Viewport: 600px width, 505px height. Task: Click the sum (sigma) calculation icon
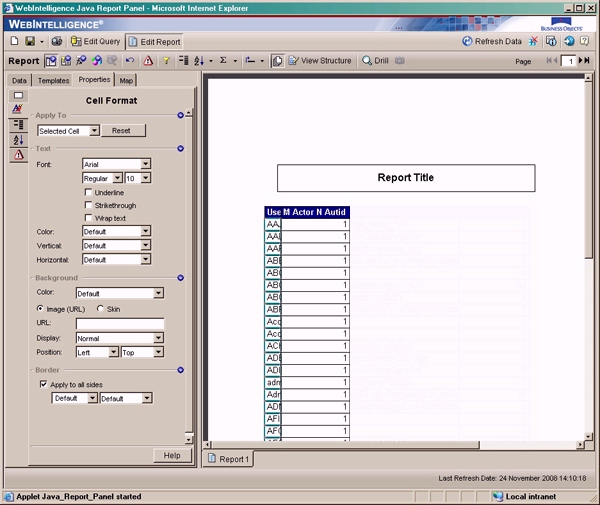222,61
